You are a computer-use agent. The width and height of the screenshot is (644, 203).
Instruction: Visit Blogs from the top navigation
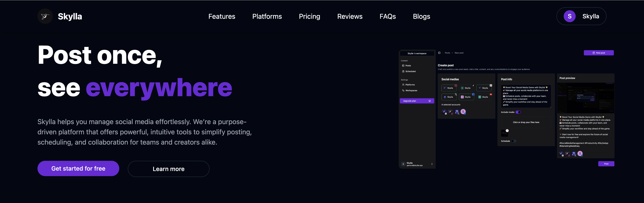click(421, 16)
